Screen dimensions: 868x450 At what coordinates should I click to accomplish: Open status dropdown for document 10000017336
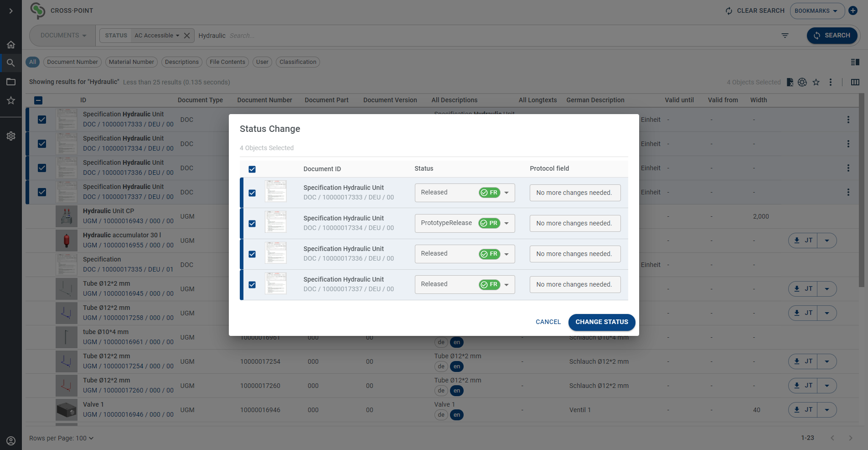465,254
